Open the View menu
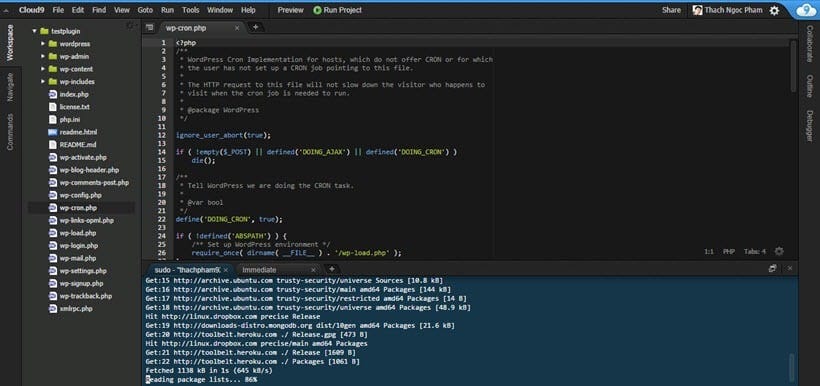The height and width of the screenshot is (386, 820). [122, 10]
